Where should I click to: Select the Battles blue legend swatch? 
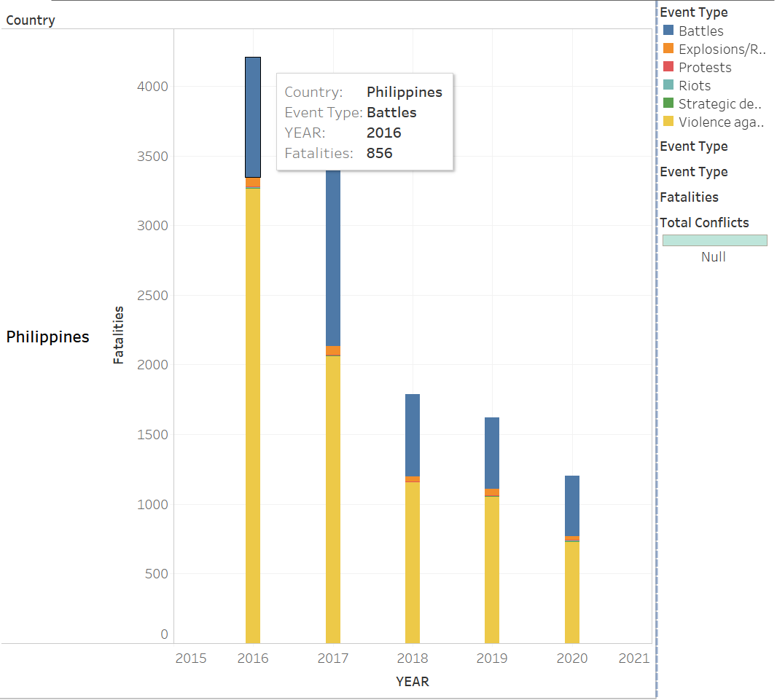[668, 31]
